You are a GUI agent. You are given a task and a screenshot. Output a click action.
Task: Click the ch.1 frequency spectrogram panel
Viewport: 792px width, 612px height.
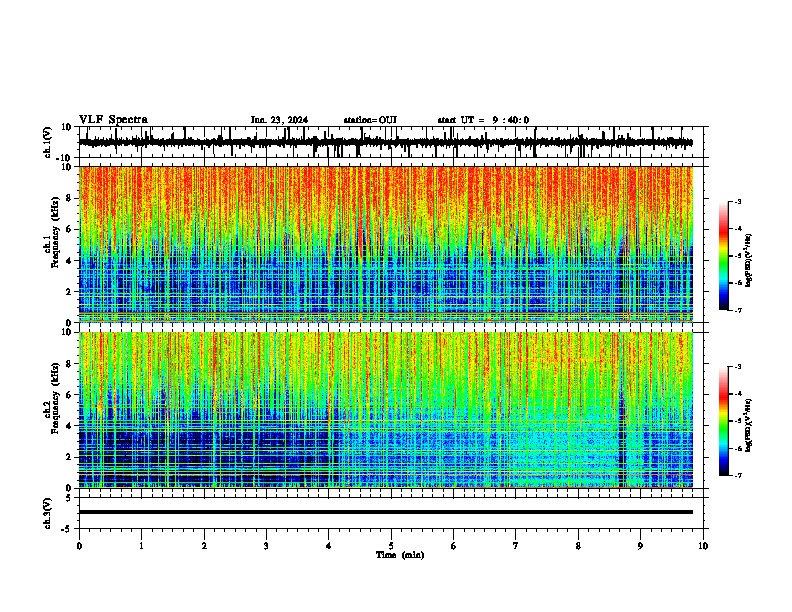point(386,244)
